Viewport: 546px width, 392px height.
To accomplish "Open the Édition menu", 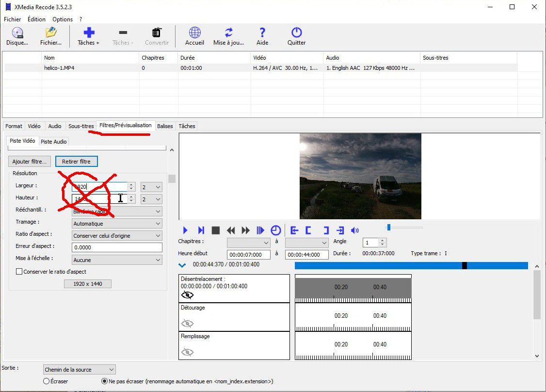I will (36, 19).
